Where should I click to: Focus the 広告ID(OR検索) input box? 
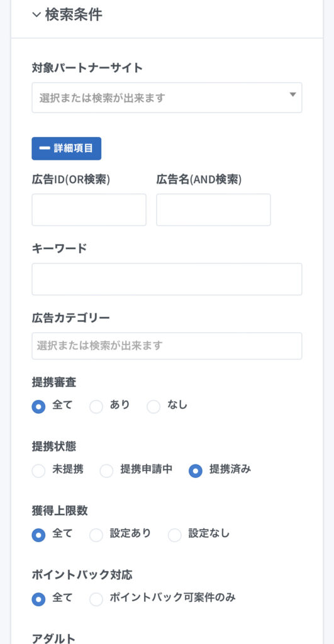tap(89, 210)
